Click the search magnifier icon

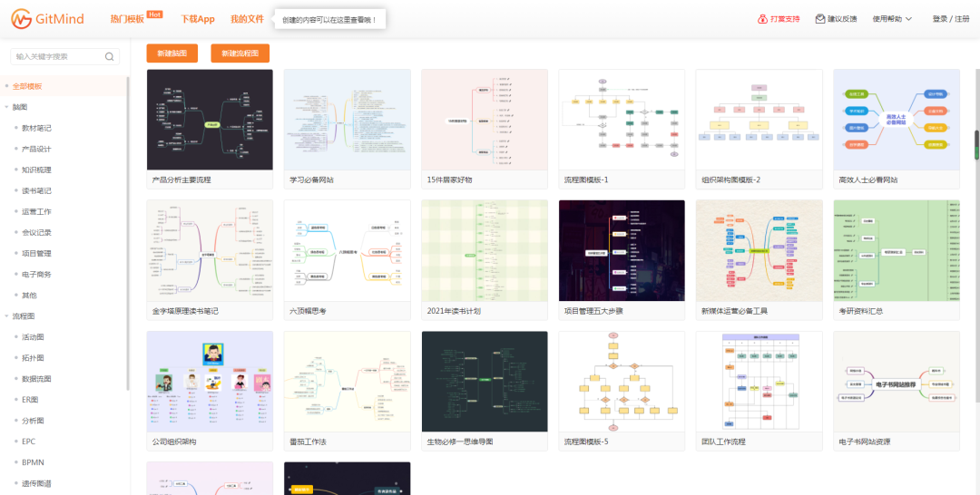pyautogui.click(x=110, y=56)
